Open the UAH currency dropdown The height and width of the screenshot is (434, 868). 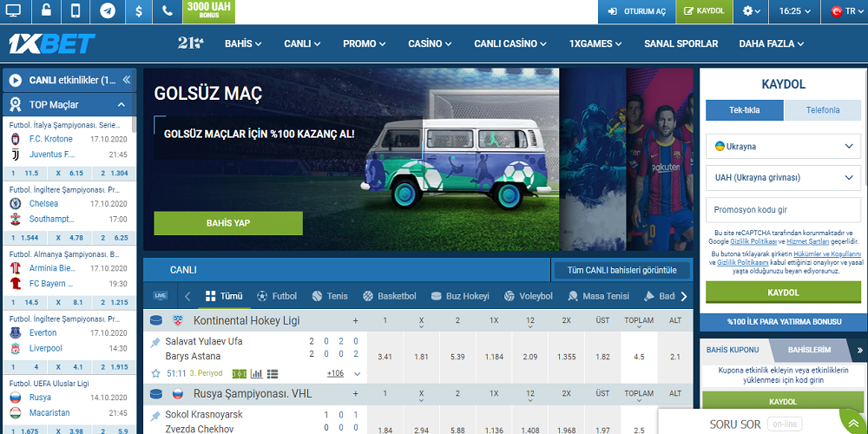tap(783, 178)
